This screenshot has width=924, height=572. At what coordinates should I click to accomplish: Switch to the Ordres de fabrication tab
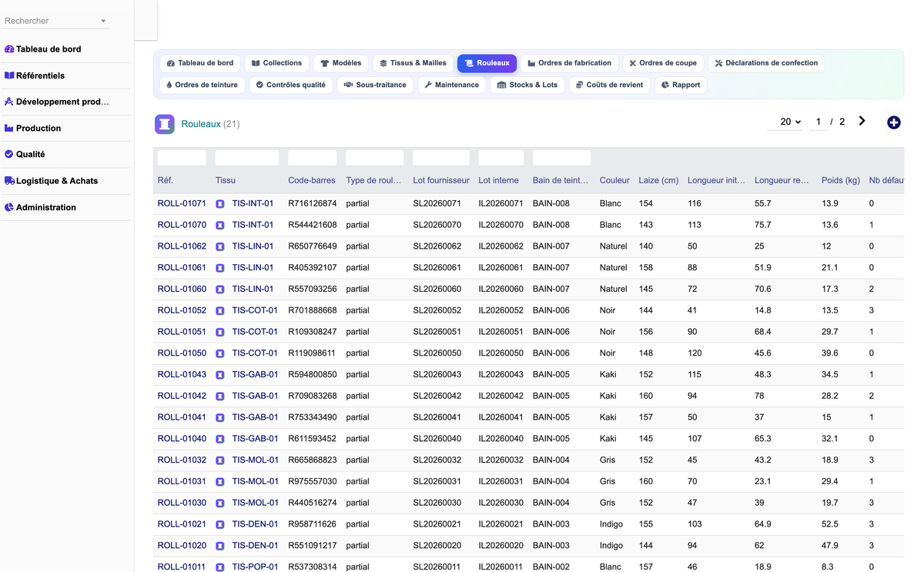click(569, 63)
